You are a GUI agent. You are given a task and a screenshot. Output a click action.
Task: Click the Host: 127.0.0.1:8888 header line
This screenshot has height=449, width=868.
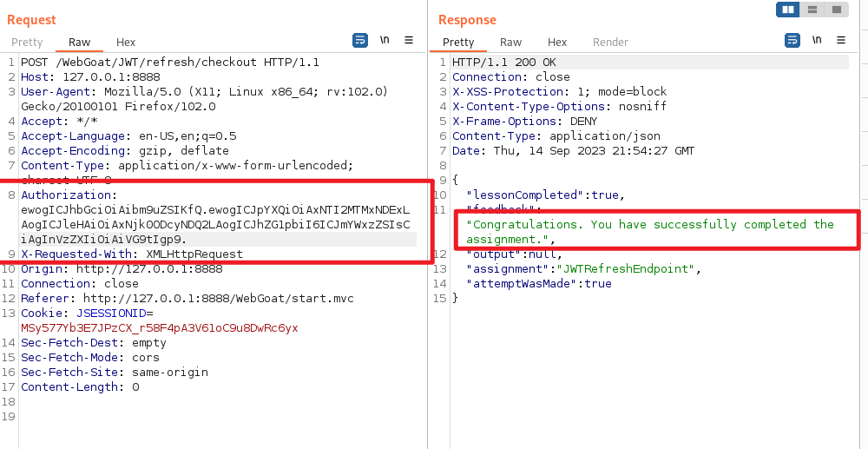click(x=90, y=77)
